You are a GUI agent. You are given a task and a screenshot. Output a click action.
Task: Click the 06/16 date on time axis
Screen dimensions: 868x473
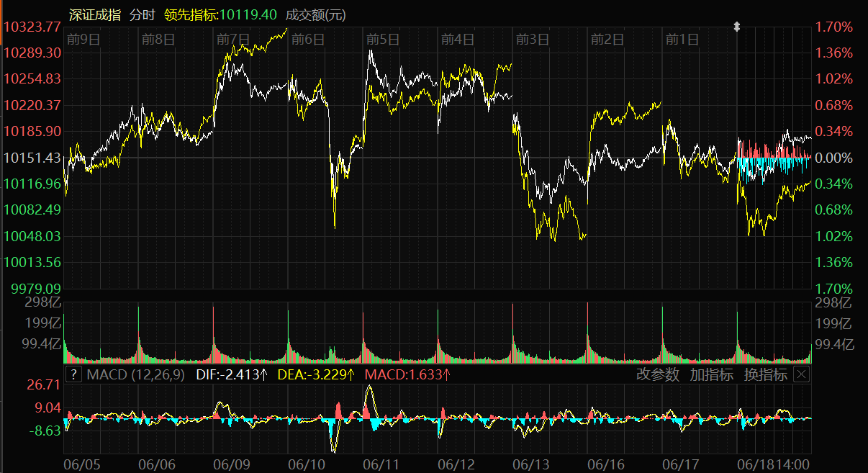[606, 464]
